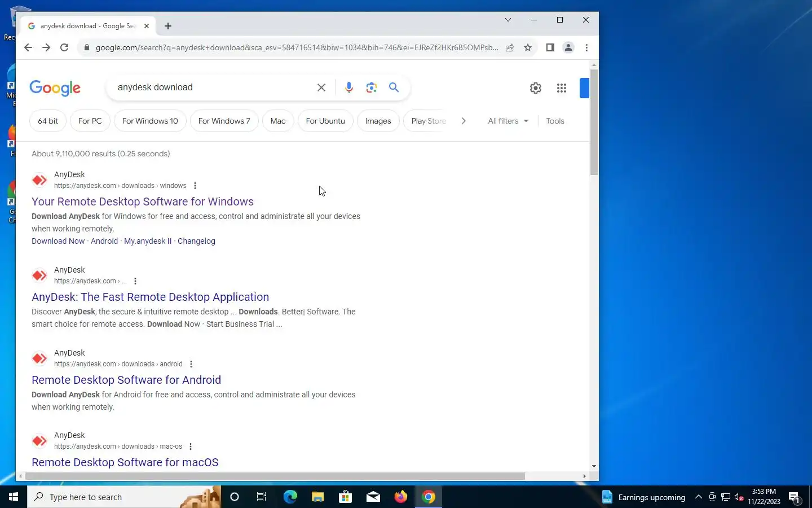Open Windows Start menu
This screenshot has height=508, width=812.
(14, 497)
